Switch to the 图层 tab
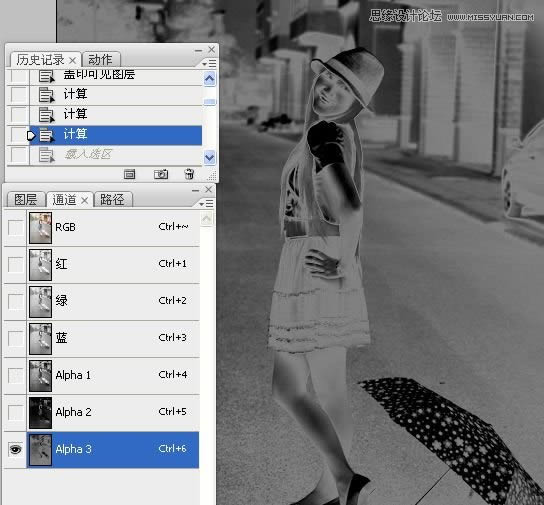 26,200
